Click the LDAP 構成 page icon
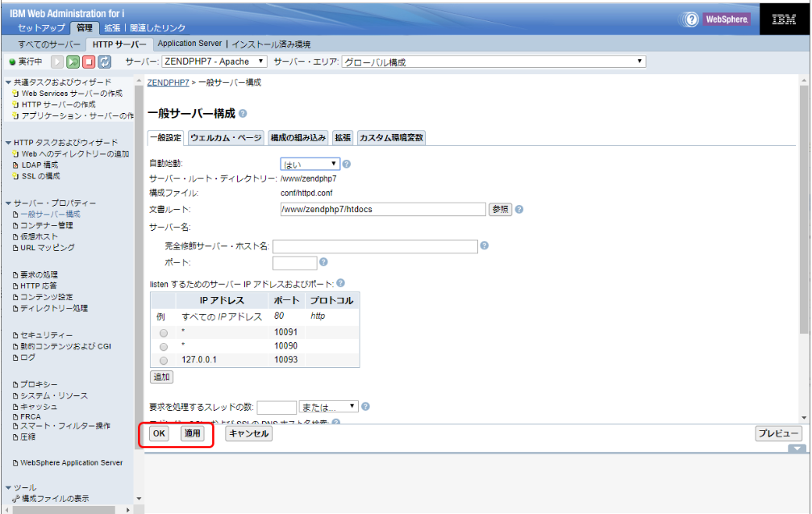Screen dimensions: 812x514 (15, 165)
